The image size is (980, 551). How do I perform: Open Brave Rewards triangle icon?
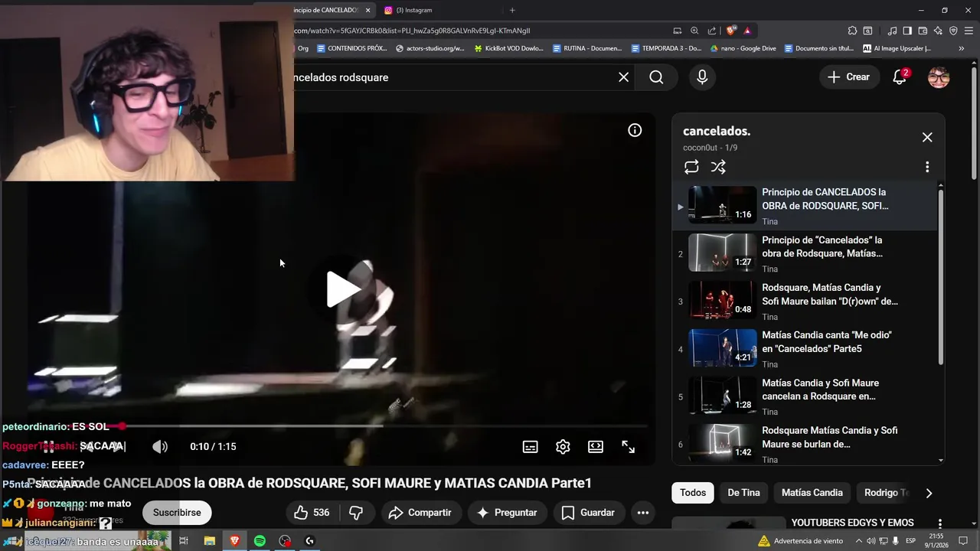pyautogui.click(x=747, y=31)
